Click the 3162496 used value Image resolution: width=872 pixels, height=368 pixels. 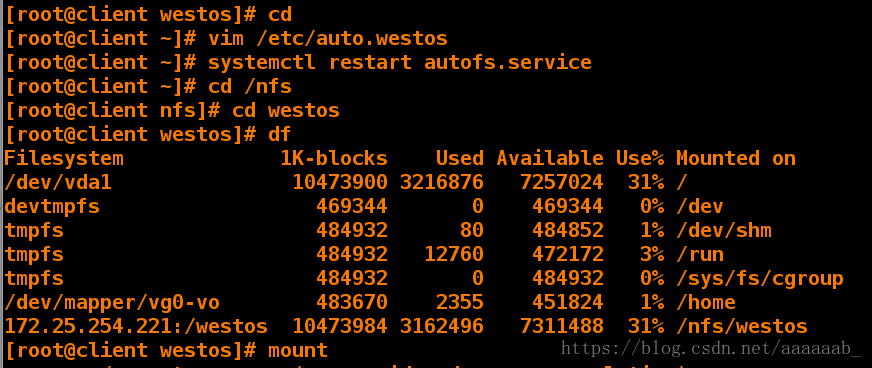tap(442, 326)
